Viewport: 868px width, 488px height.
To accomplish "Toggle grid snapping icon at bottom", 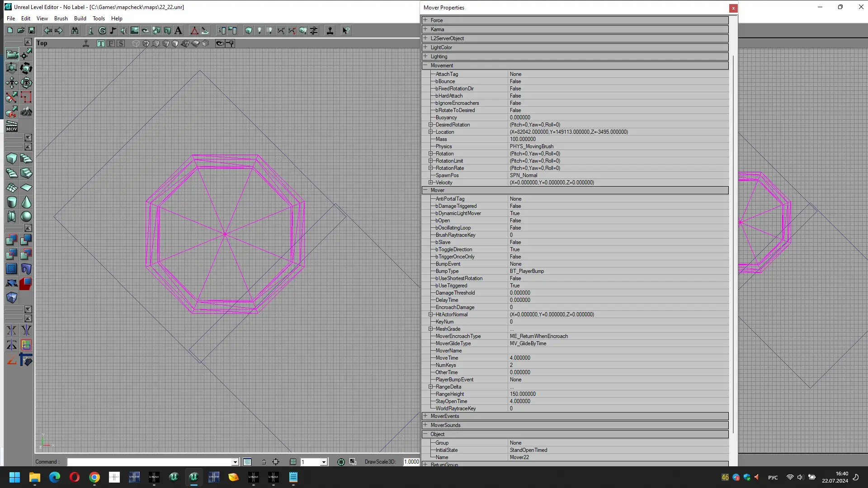I will [293, 462].
